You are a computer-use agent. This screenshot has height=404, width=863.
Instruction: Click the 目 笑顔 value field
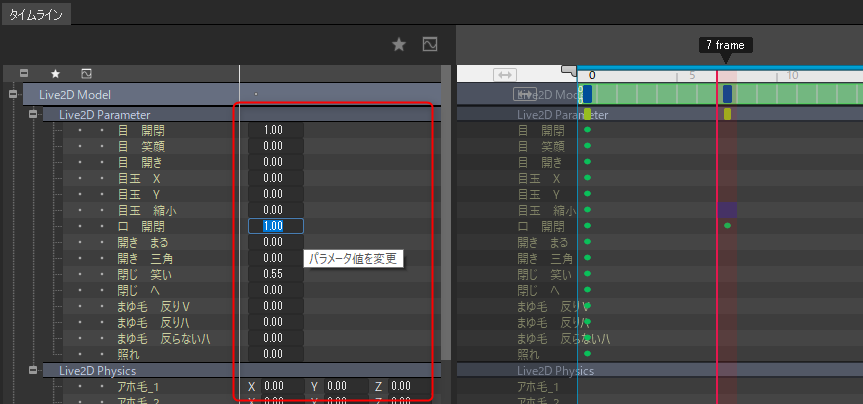(276, 146)
